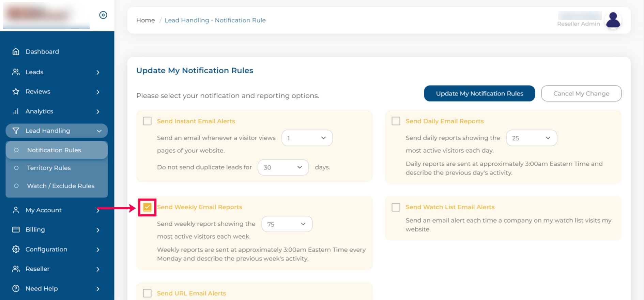
Task: Collapse the Lead Handling menu chevron
Action: point(99,131)
